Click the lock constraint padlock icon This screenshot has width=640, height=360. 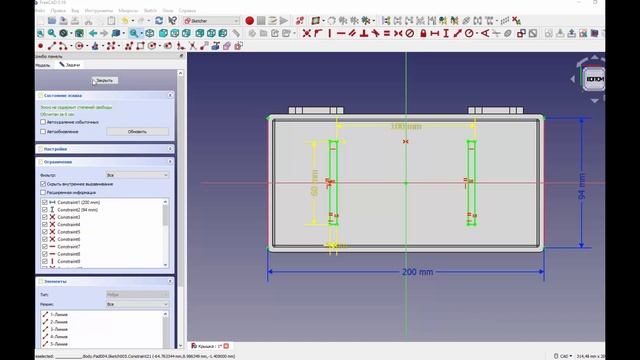pyautogui.click(x=423, y=33)
